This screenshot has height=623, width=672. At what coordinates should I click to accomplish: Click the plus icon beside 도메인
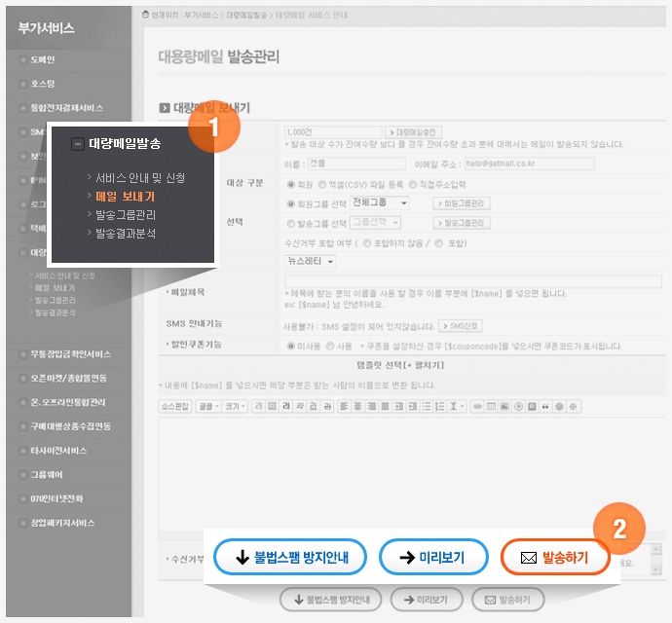22,59
